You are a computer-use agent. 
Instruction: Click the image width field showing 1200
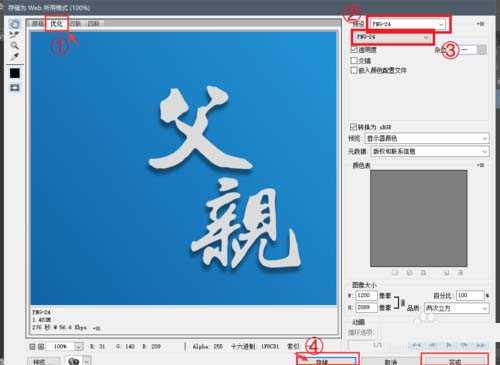click(366, 295)
